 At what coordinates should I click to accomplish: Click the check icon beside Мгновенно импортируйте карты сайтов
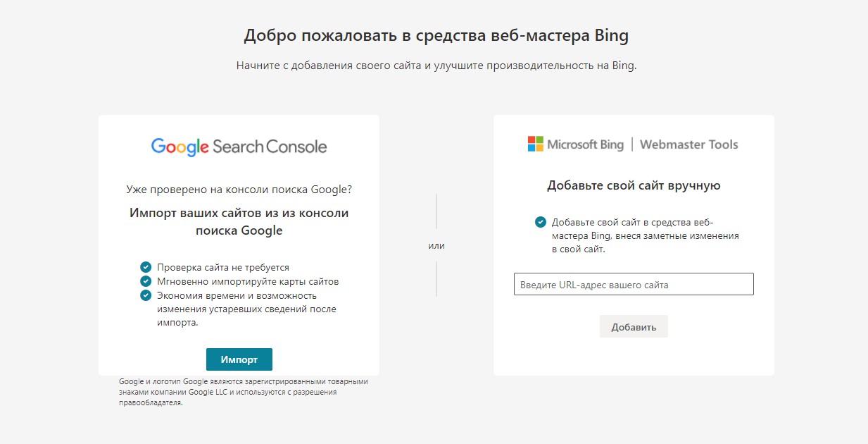pos(146,280)
